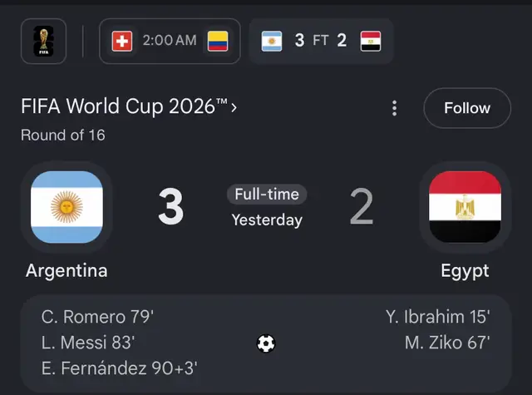Image resolution: width=532 pixels, height=395 pixels.
Task: Tap the soccer ball goals icon
Action: coord(266,343)
